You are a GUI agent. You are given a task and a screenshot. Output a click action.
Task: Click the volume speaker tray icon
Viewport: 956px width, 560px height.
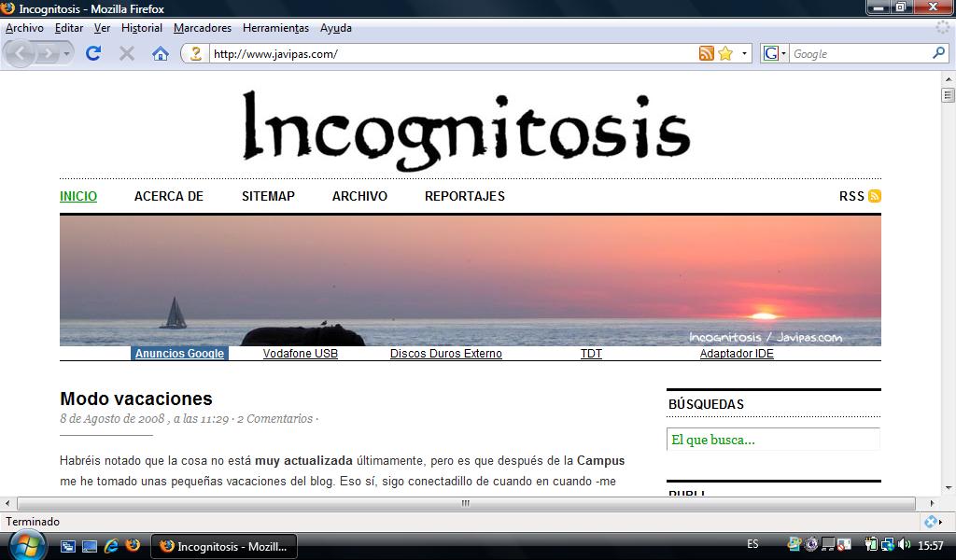[904, 545]
